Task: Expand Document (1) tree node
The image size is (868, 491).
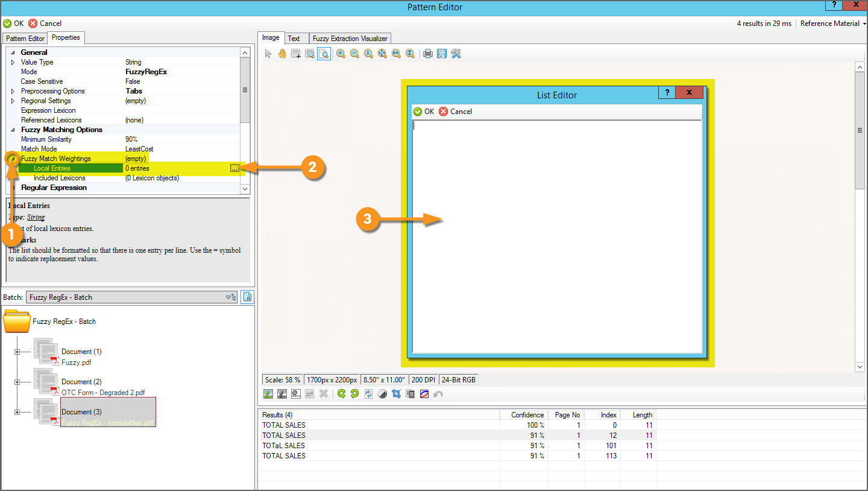Action: pyautogui.click(x=17, y=352)
